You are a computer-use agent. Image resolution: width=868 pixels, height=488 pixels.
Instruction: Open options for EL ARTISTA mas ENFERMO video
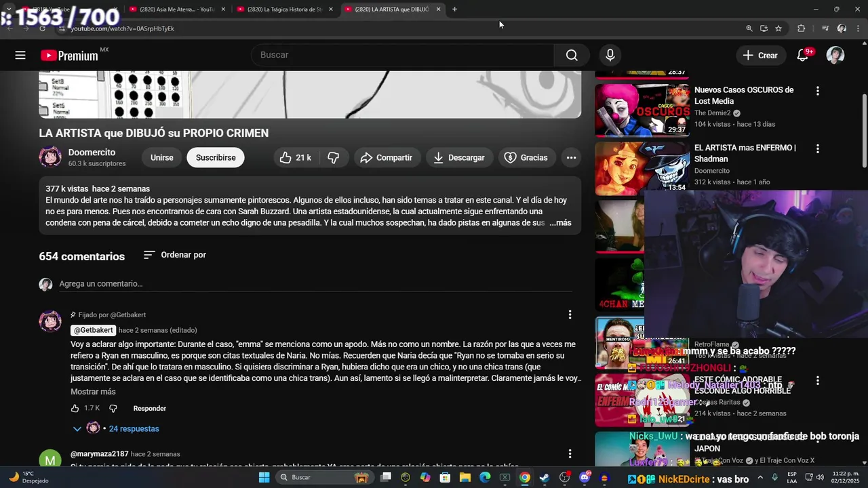817,148
